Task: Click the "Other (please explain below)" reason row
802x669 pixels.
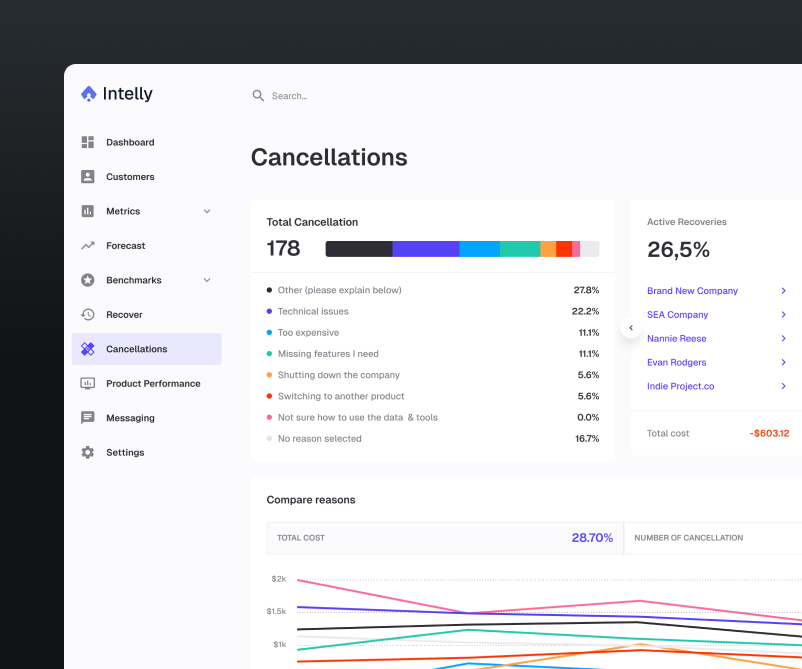Action: point(433,290)
